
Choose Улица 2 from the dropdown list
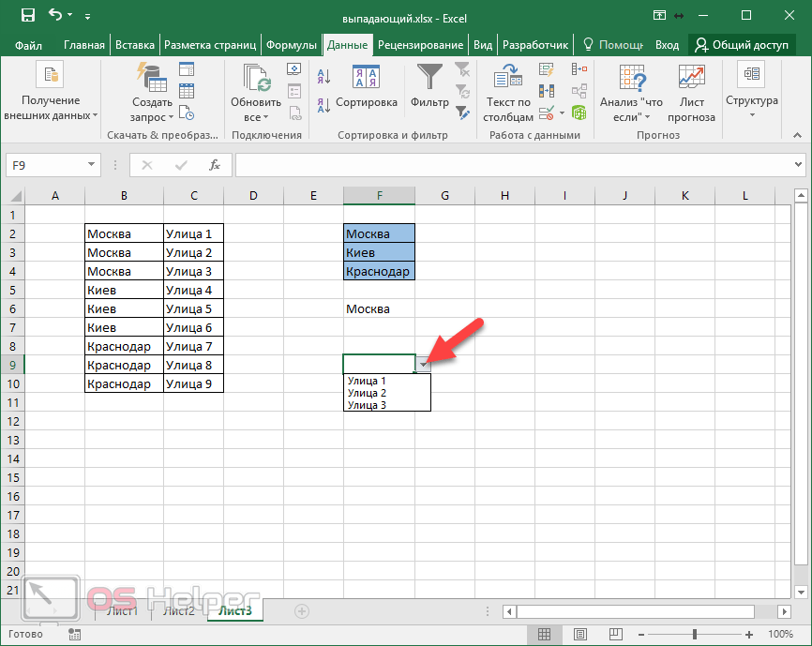point(367,393)
